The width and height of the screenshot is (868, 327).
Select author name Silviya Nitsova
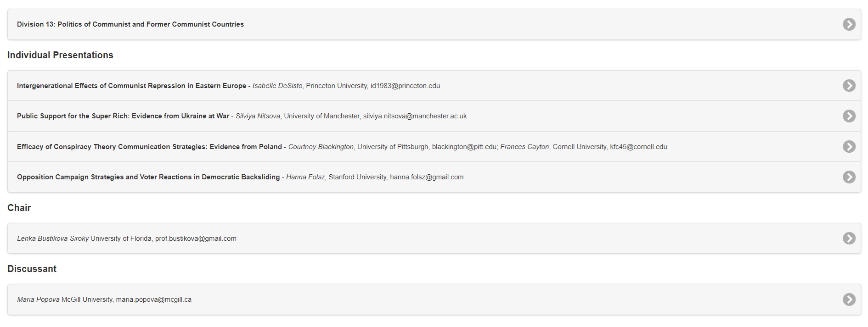click(258, 116)
